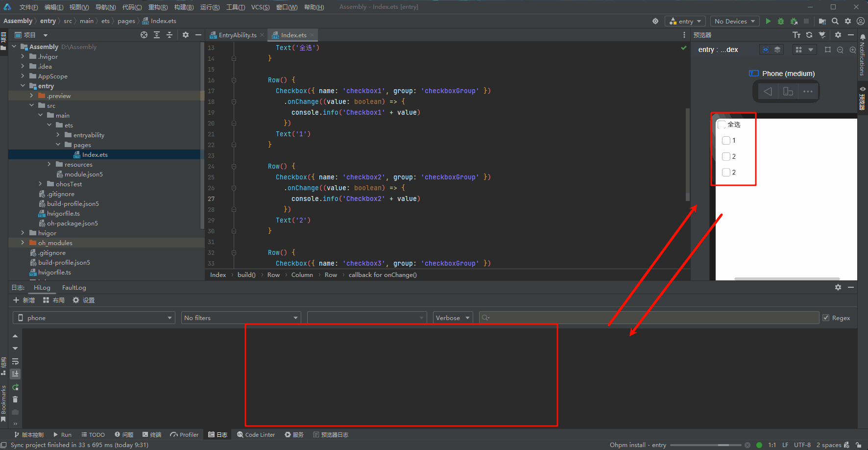Open project panel gear options

[186, 35]
